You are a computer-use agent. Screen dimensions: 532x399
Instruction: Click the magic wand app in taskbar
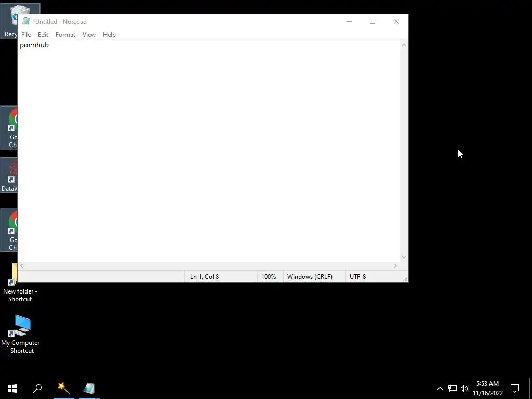(x=63, y=389)
